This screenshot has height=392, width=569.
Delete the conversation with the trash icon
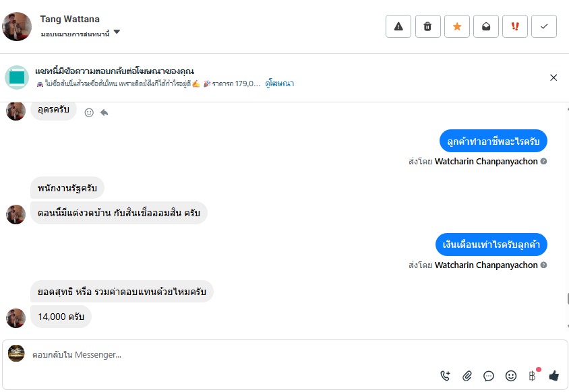pos(427,26)
